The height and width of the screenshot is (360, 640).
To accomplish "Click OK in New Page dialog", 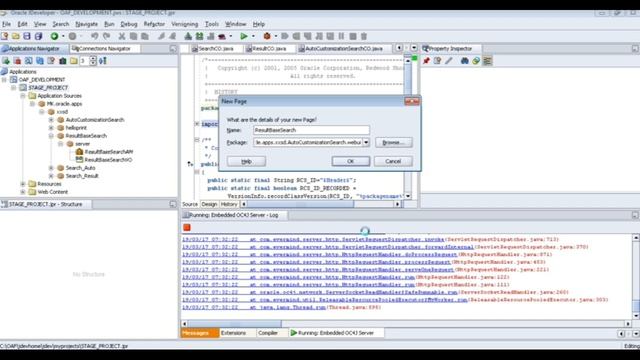I will pos(351,161).
